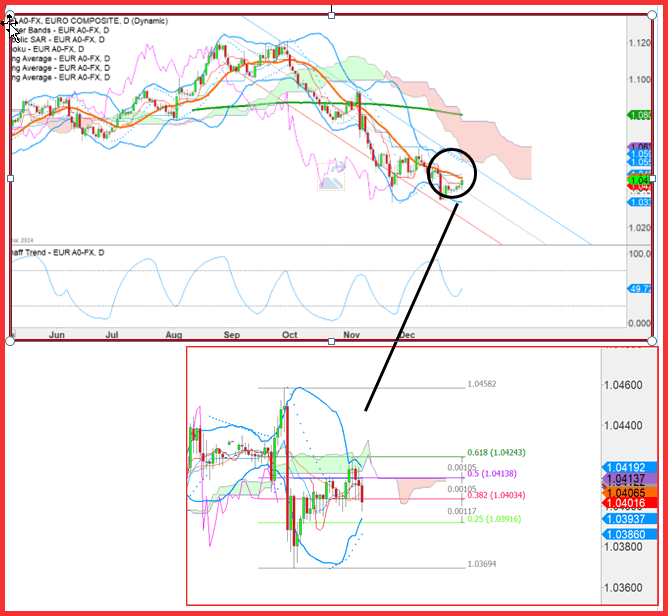Click the 0.000 oscillator scale label

click(x=640, y=323)
